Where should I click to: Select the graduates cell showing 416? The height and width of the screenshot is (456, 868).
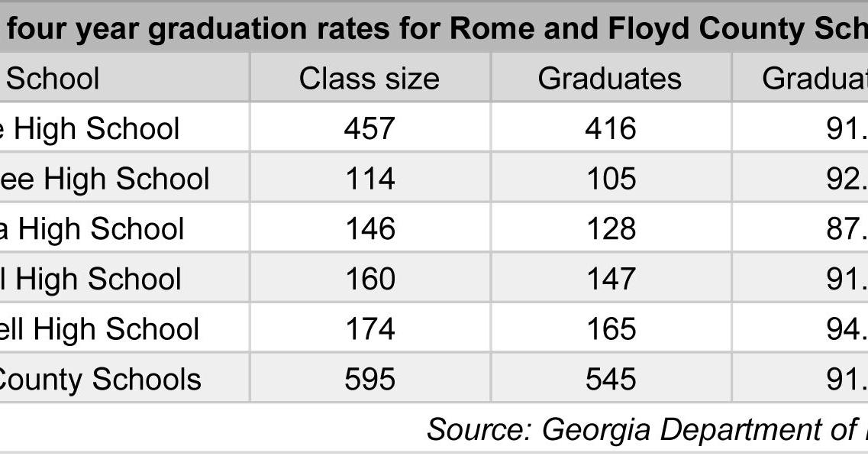click(610, 128)
